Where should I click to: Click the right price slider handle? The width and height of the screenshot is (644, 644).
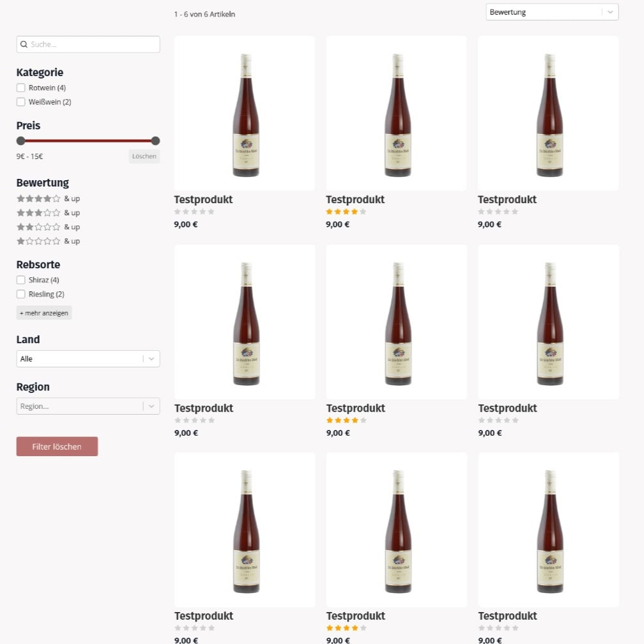coord(155,141)
